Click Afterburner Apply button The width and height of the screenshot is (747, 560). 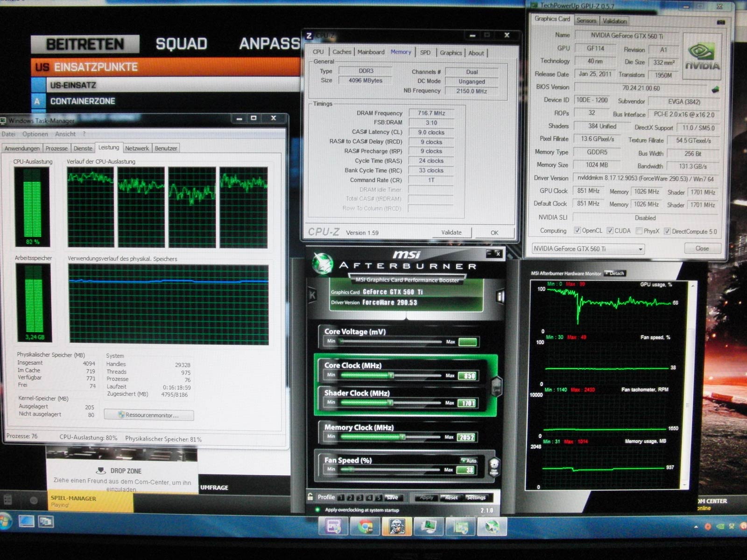click(x=426, y=497)
